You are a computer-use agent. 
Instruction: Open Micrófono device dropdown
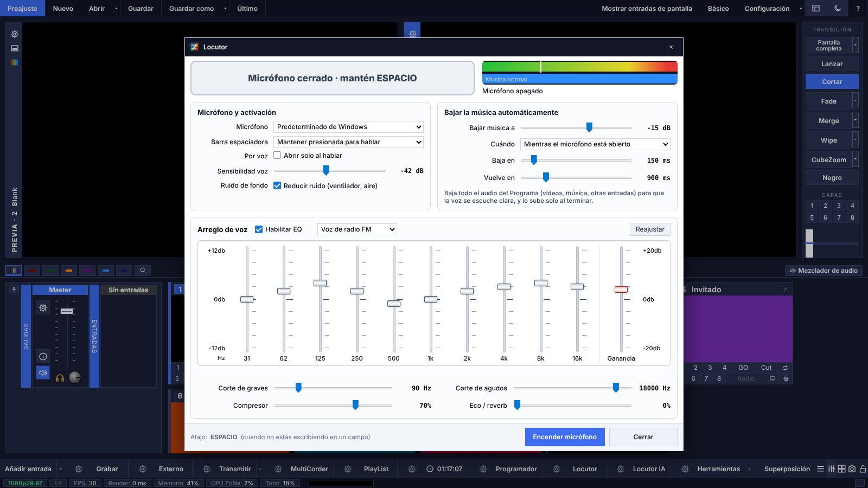[x=348, y=127]
